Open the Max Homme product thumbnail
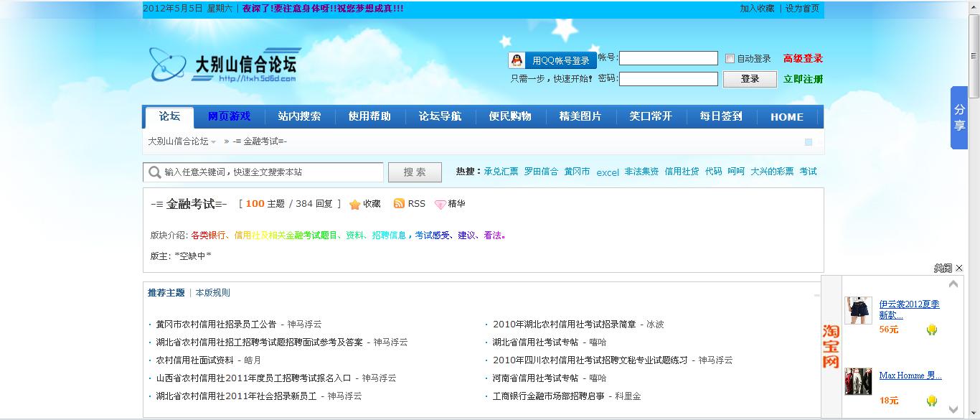980x420 pixels. tap(858, 381)
